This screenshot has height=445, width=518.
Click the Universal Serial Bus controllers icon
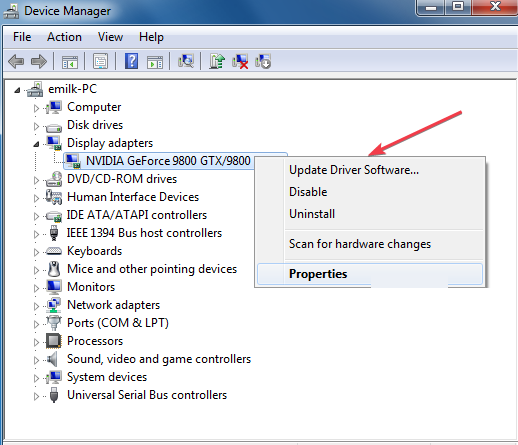pos(54,395)
